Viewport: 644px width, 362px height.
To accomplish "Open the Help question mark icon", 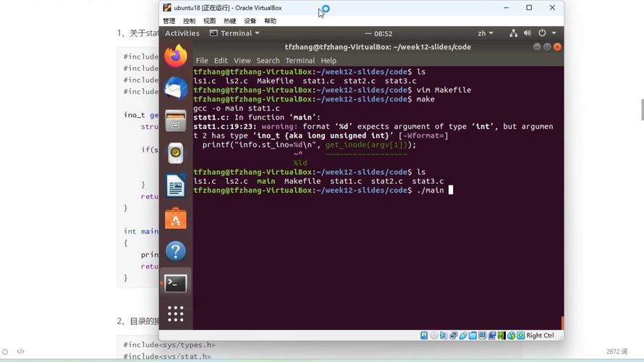I will [176, 251].
